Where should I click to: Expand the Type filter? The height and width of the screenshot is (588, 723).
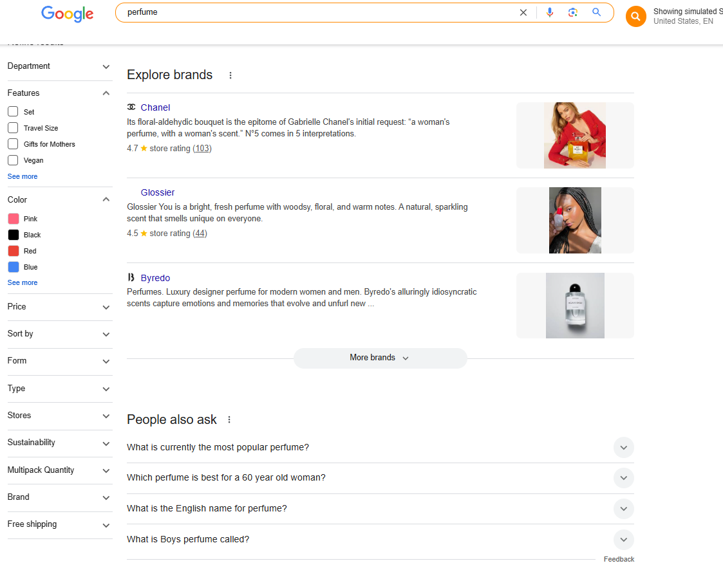[59, 389]
